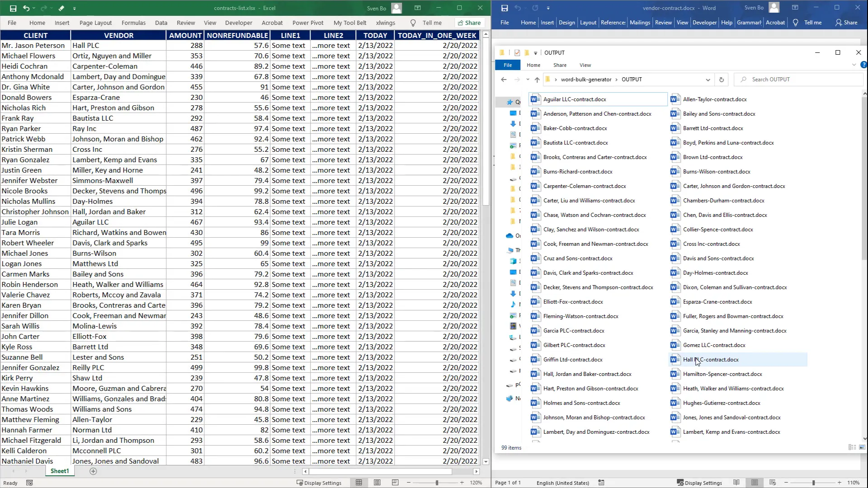
Task: Click the Refresh icon next to the OUTPUT address bar
Action: point(722,80)
